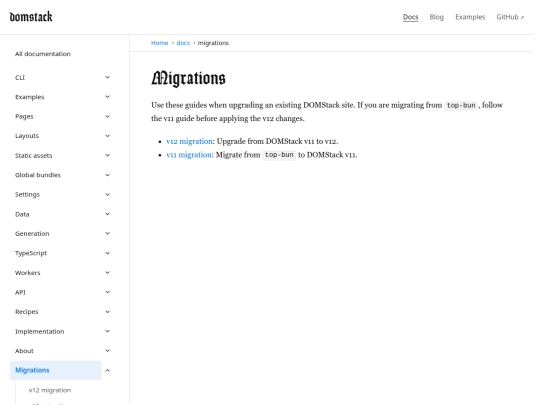Expand the API section chevron
Image resolution: width=540 pixels, height=405 pixels.
pos(107,292)
